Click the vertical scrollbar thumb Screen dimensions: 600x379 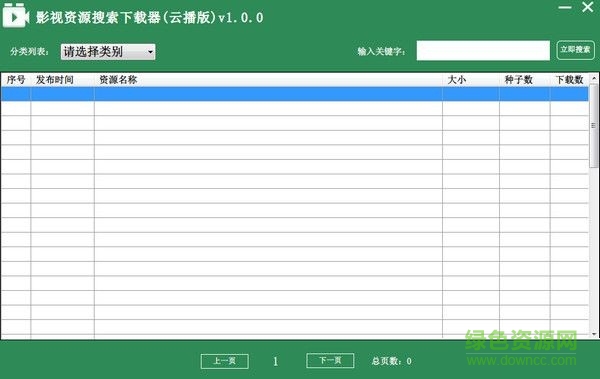[594, 126]
